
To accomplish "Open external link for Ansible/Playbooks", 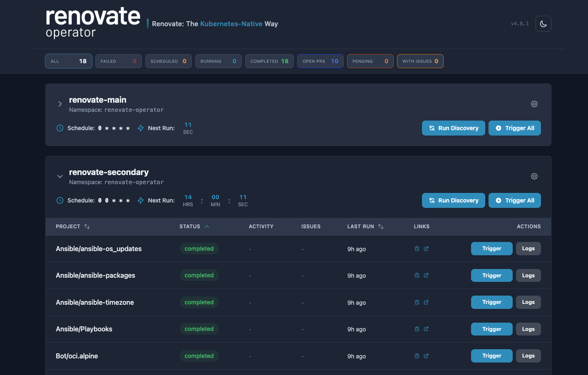I will [x=426, y=329].
